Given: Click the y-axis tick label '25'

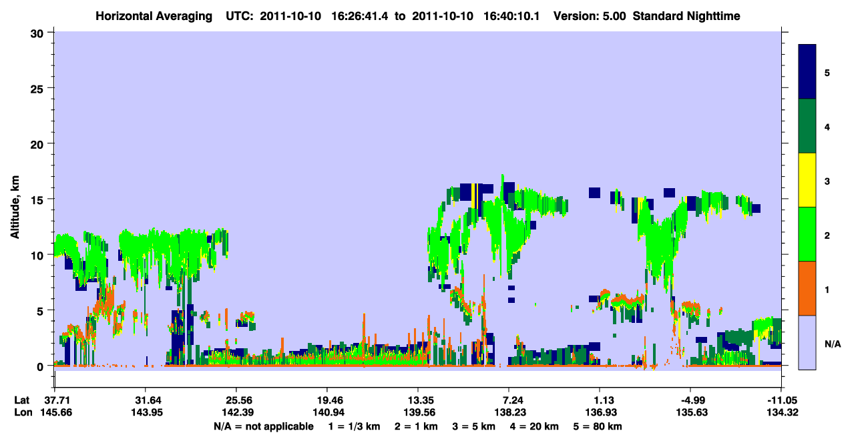Looking at the screenshot, I should 38,88.
